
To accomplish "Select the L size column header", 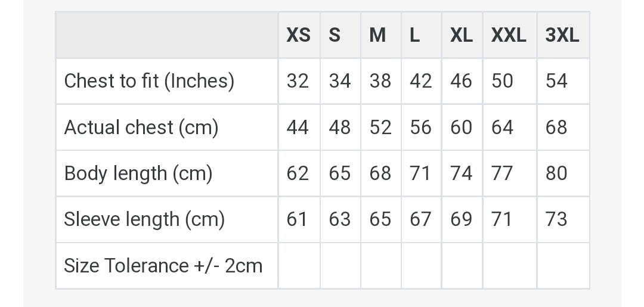I will tap(414, 35).
